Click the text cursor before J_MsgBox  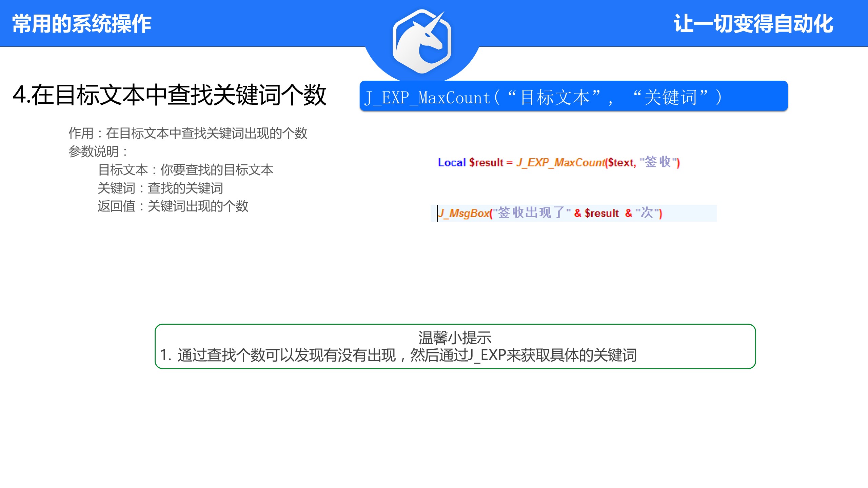[437, 213]
